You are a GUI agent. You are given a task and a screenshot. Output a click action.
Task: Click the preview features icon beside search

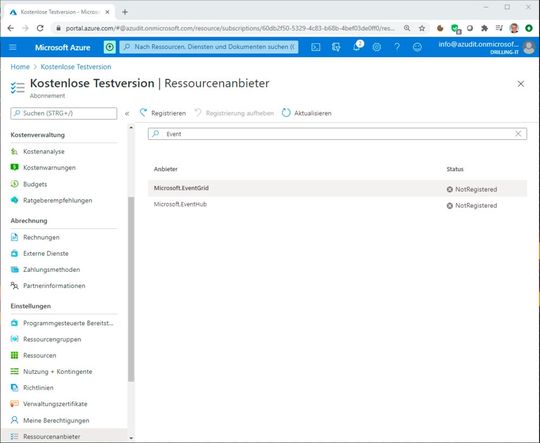click(x=110, y=47)
